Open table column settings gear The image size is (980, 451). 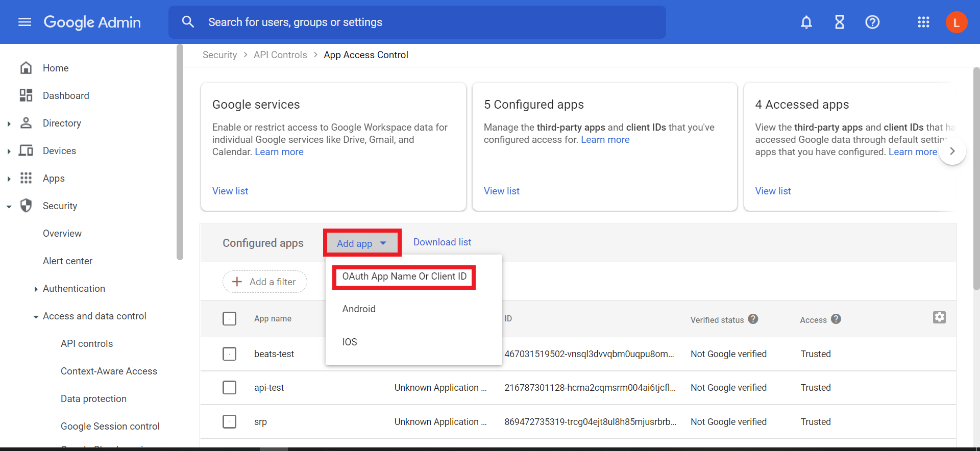(x=939, y=317)
